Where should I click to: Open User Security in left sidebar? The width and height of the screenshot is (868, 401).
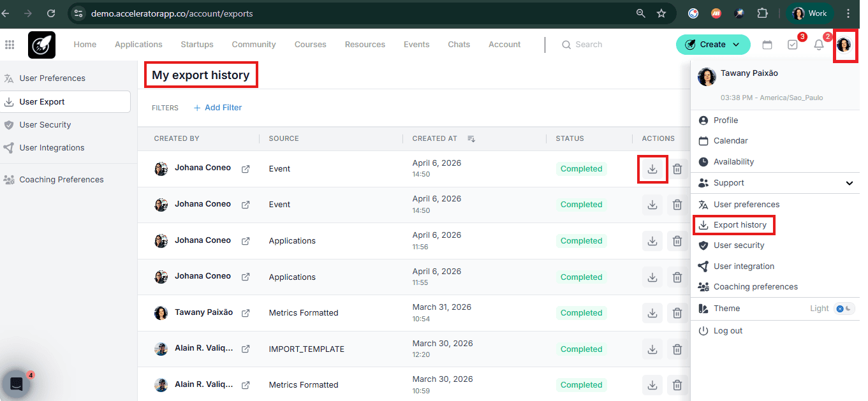click(45, 125)
